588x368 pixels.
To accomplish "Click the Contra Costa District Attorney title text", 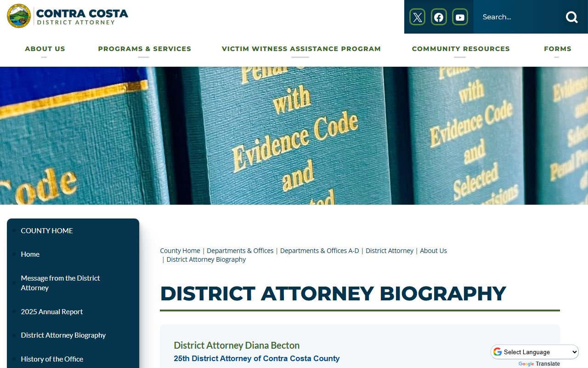I will (82, 17).
